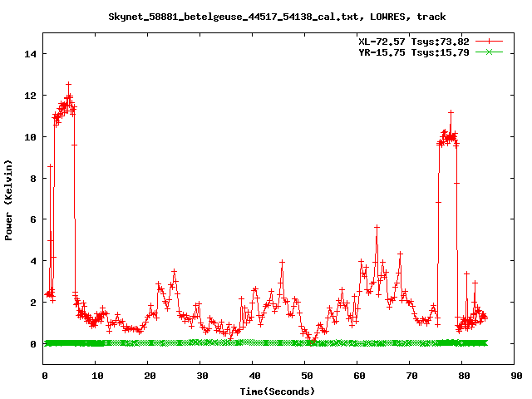Select the XL-72.57 Tsys:73.82 legend label
Viewport: 532px width, 399px height.
tap(414, 42)
